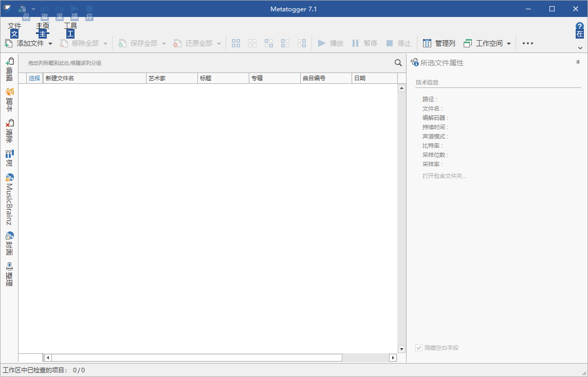Click the 选择 column header
588x377 pixels.
34,78
